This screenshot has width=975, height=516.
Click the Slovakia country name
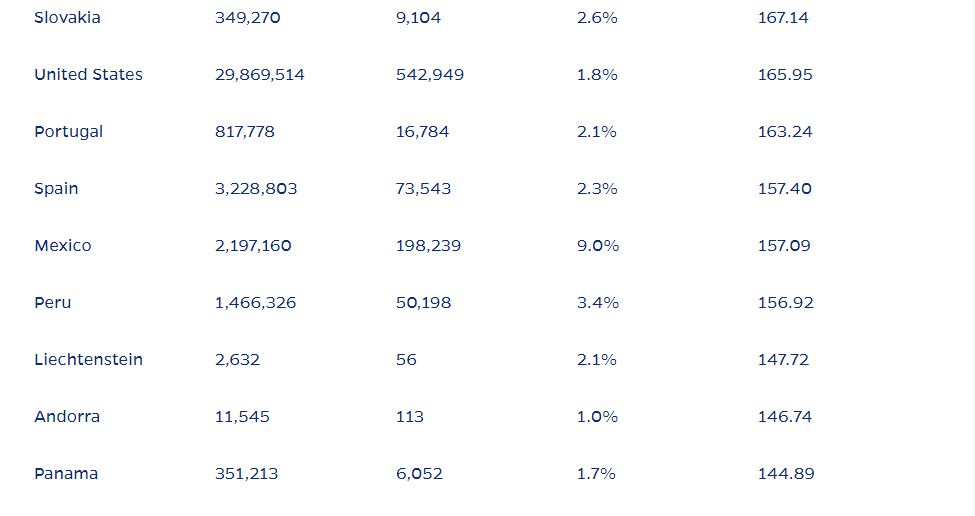point(67,18)
